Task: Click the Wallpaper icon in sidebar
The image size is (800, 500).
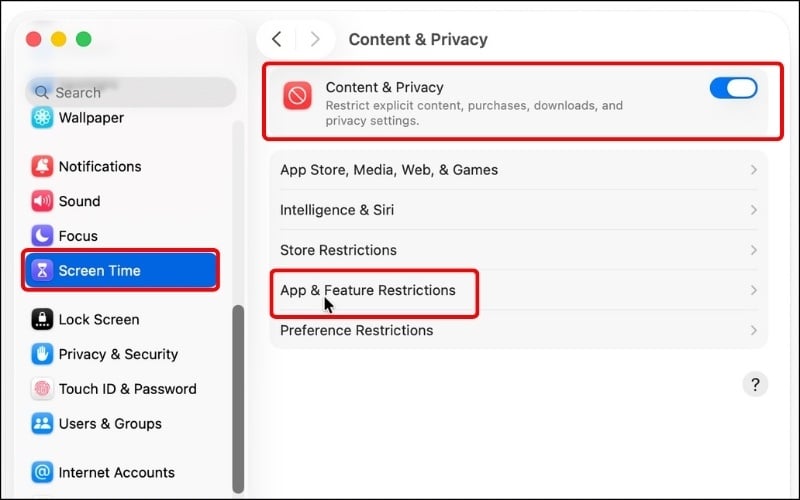Action: coord(42,117)
